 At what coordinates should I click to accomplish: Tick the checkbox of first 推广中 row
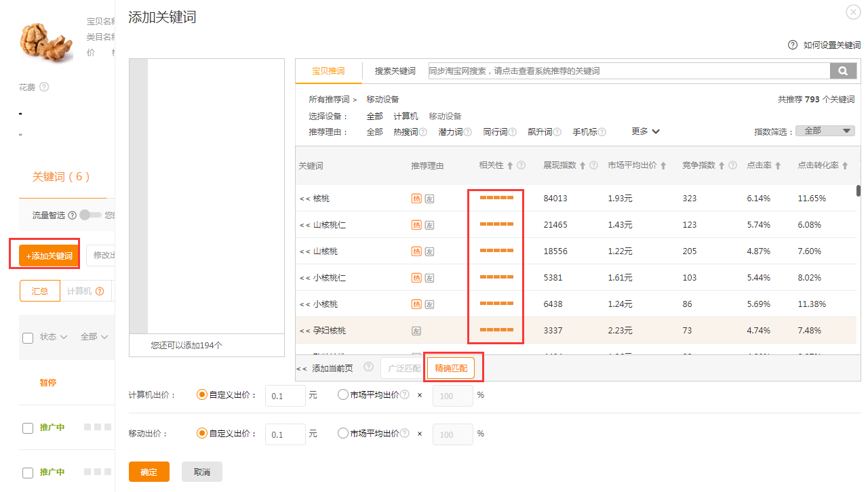pos(28,428)
